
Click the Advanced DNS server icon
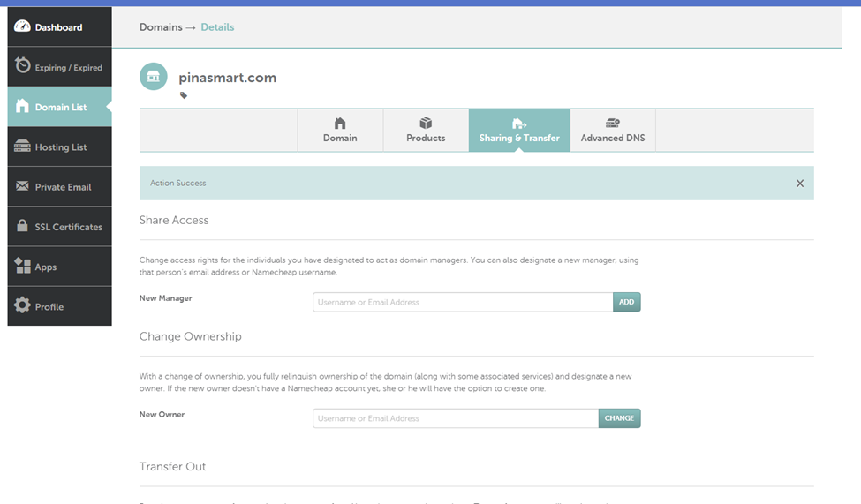click(x=613, y=123)
